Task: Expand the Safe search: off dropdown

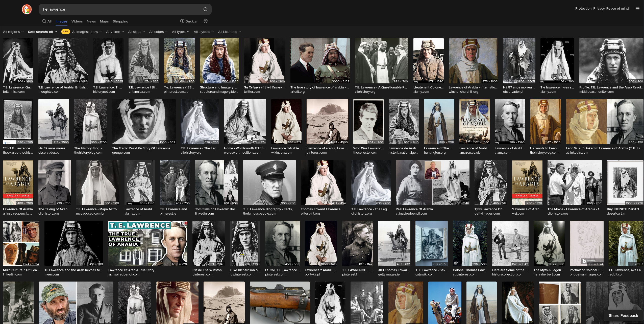Action: click(42, 32)
